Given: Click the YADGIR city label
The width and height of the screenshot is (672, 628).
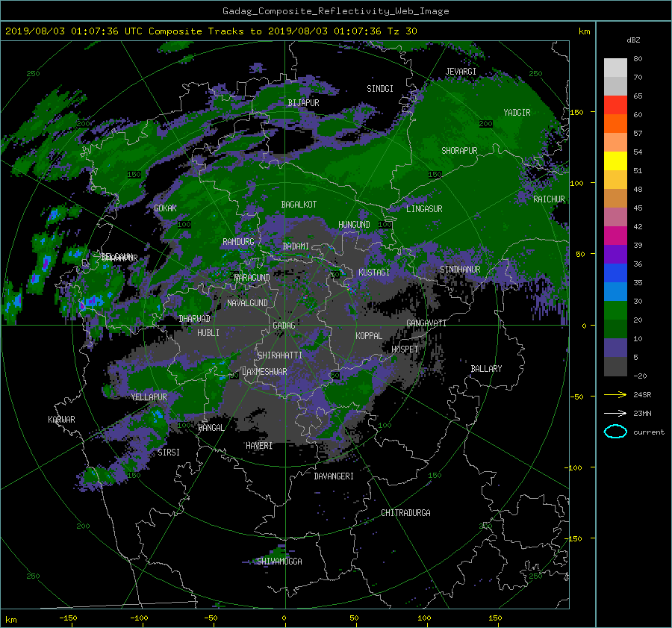Looking at the screenshot, I should (517, 113).
